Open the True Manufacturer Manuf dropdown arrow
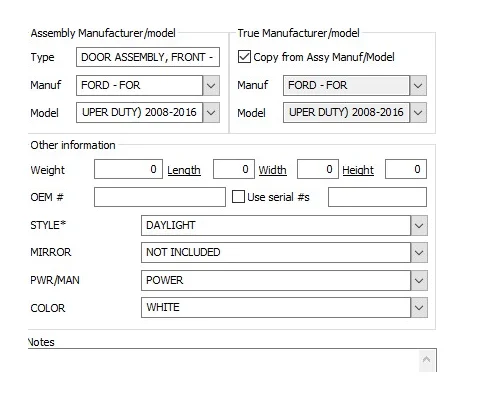The width and height of the screenshot is (500, 400). pyautogui.click(x=418, y=86)
